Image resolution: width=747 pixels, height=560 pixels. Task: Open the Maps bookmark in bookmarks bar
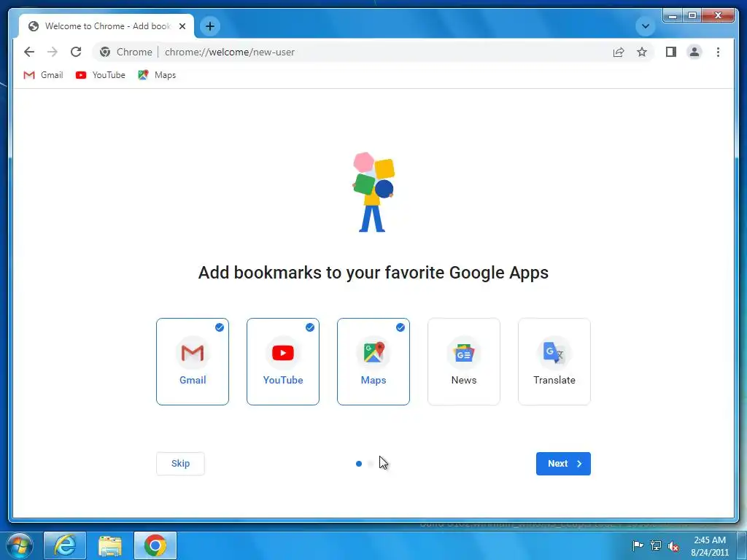pos(158,75)
